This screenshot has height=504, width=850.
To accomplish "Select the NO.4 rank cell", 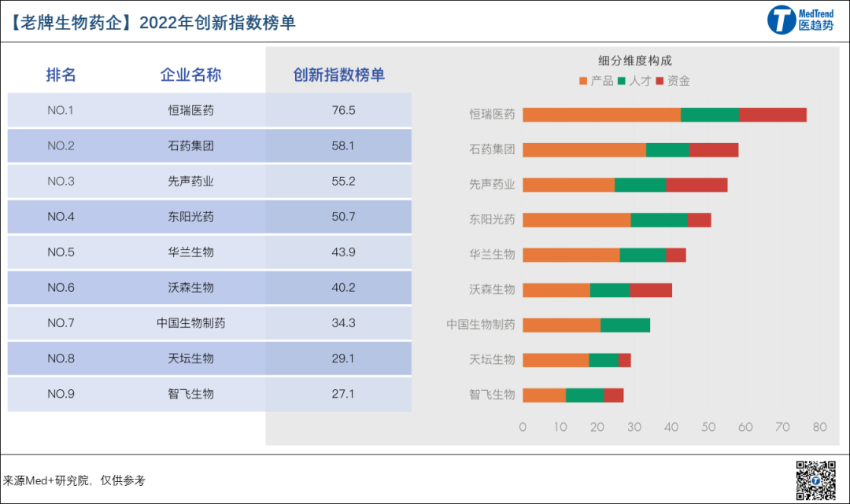I will click(x=61, y=216).
